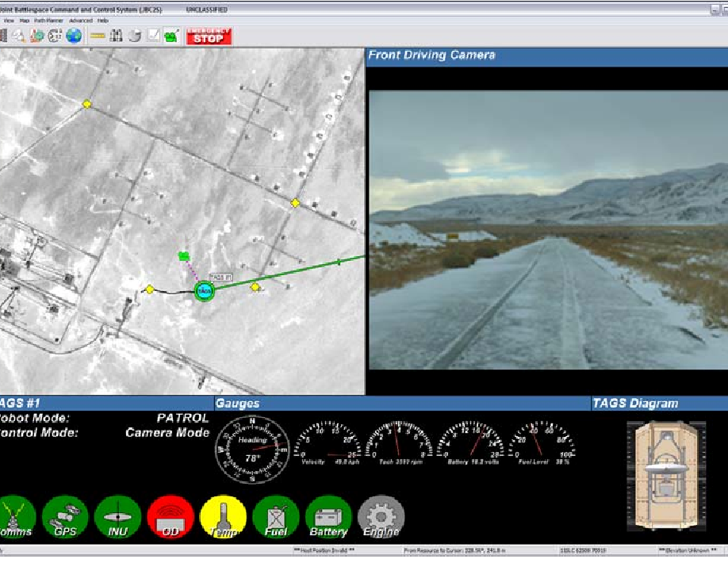Open the Map menu
The height and width of the screenshot is (563, 728).
[25, 21]
